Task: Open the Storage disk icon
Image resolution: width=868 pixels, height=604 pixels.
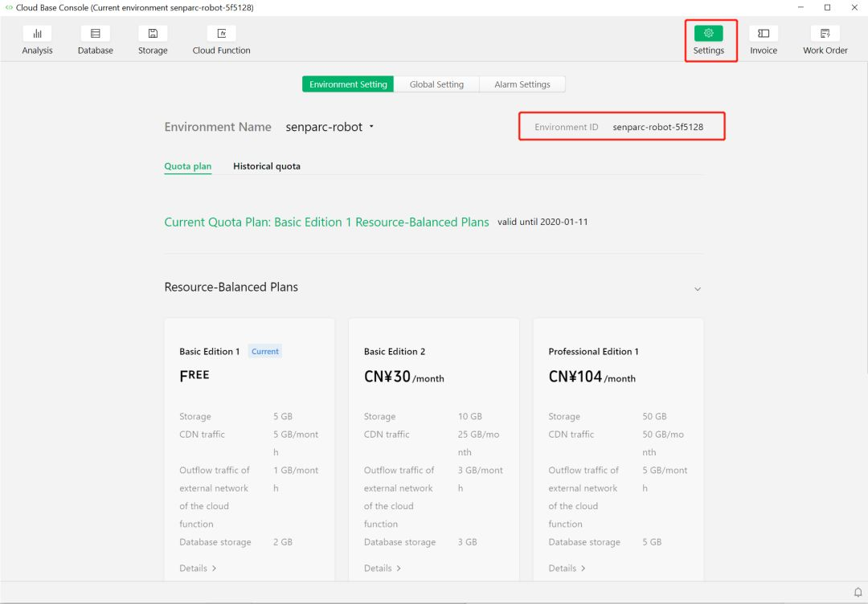Action: [x=153, y=33]
